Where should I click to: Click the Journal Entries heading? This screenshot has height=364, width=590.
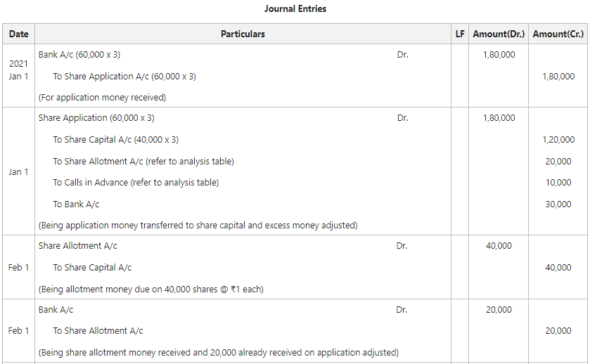tap(295, 9)
